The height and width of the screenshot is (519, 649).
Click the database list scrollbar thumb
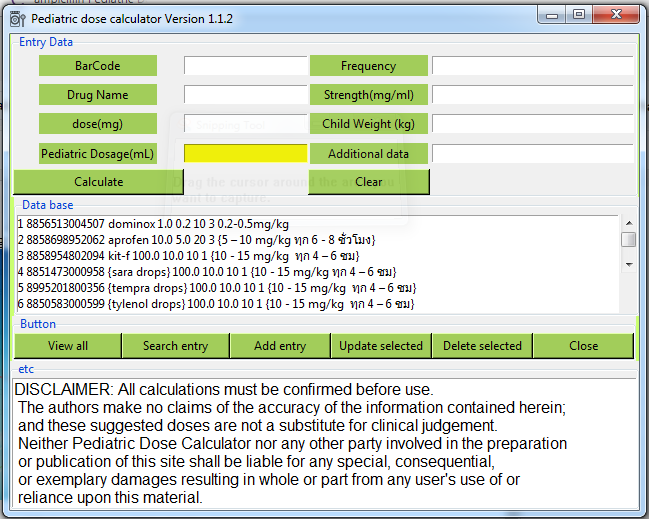pyautogui.click(x=629, y=239)
